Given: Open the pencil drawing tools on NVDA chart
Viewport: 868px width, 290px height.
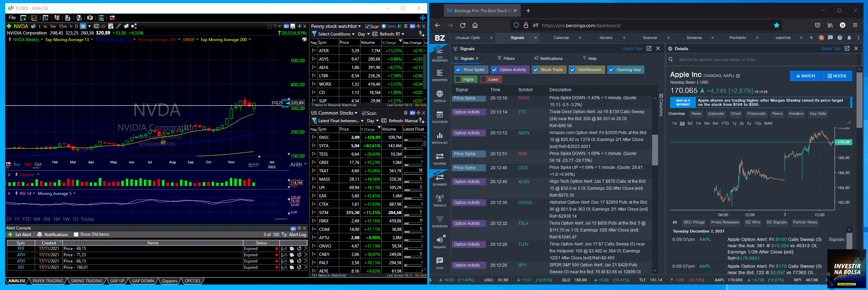Looking at the screenshot, I should 119,26.
